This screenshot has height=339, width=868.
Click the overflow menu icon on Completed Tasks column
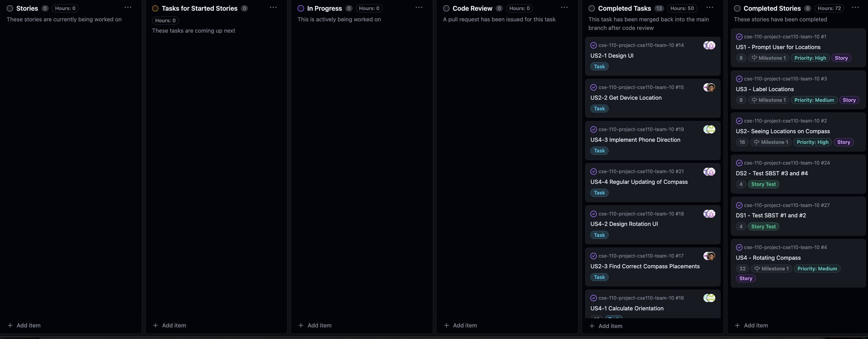(x=710, y=8)
